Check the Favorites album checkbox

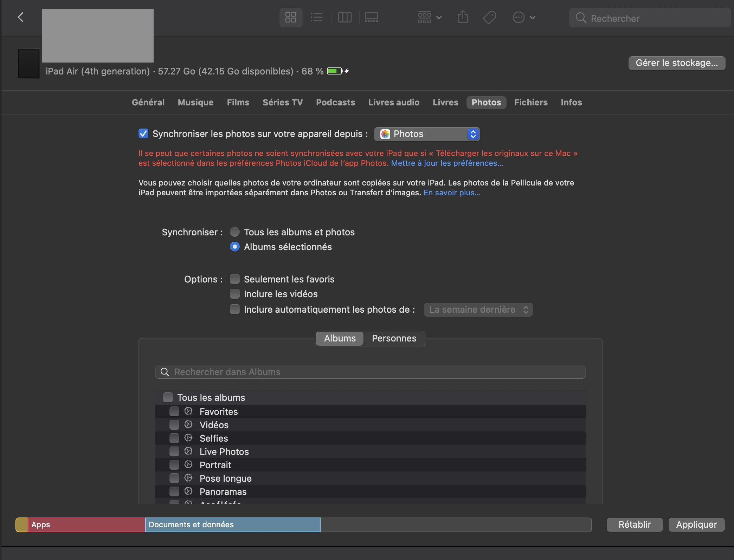tap(174, 411)
